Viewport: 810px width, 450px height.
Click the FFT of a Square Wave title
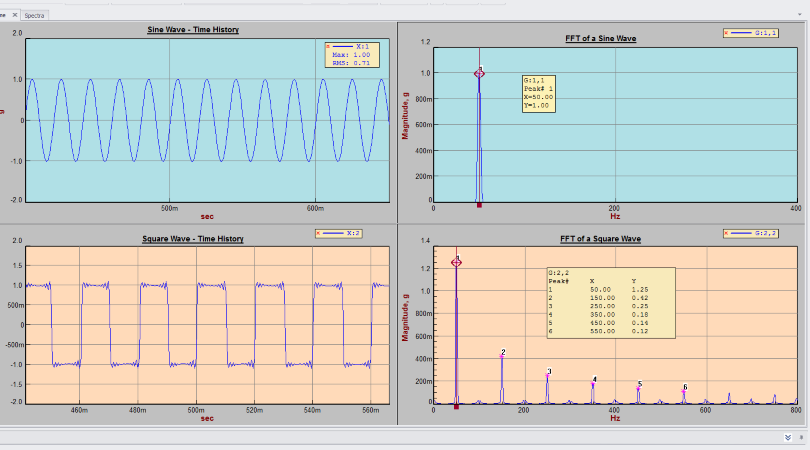[x=600, y=240]
